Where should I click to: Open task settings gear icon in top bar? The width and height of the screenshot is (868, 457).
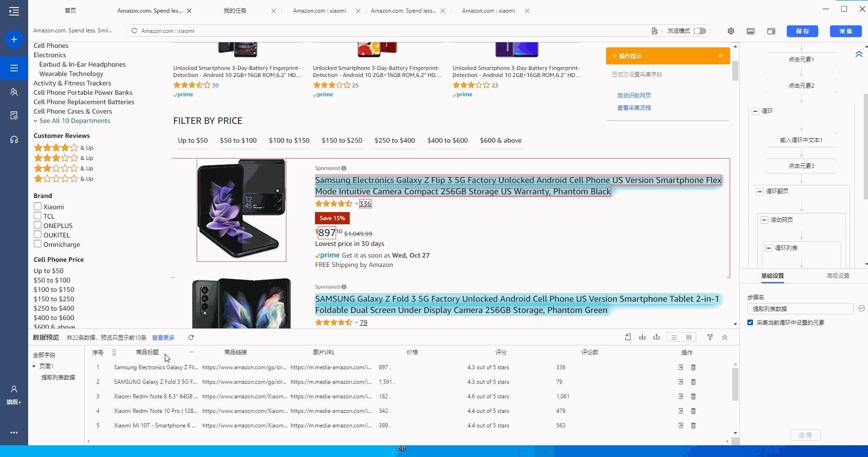[x=731, y=31]
